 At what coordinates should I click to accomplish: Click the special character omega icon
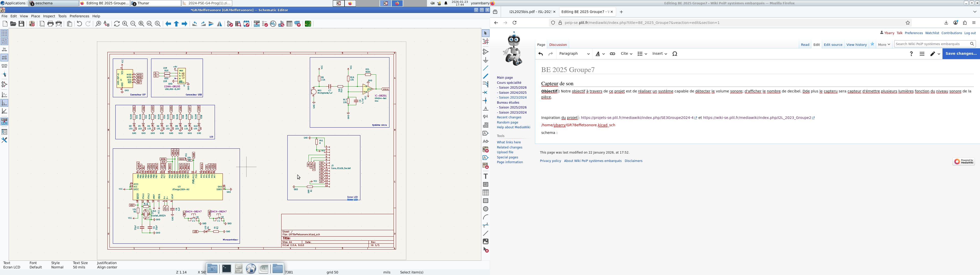(x=675, y=54)
